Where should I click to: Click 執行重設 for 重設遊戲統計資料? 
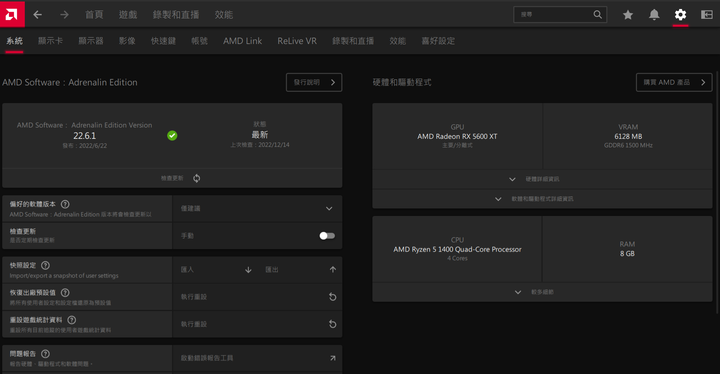pyautogui.click(x=194, y=324)
